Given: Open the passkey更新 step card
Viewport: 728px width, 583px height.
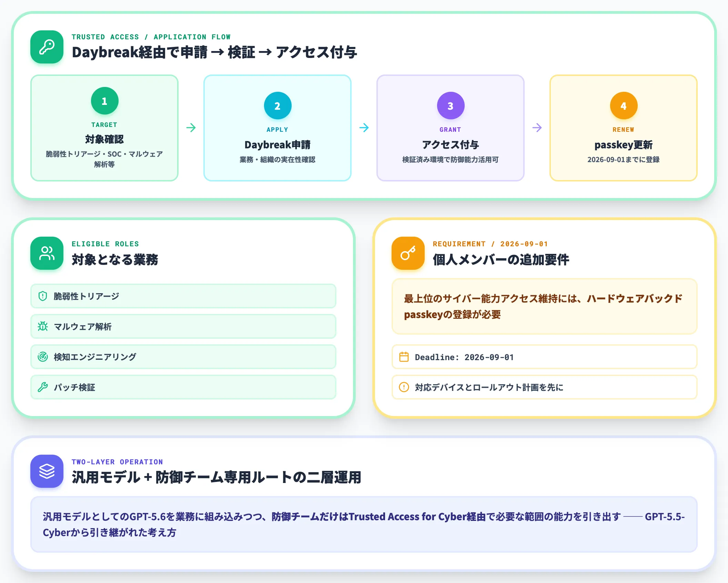Looking at the screenshot, I should click(624, 128).
